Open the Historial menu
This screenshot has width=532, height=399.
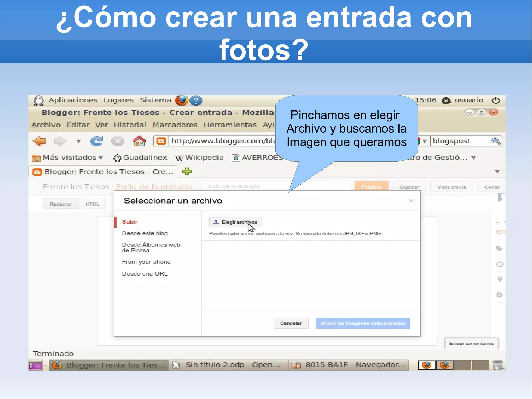click(x=130, y=125)
